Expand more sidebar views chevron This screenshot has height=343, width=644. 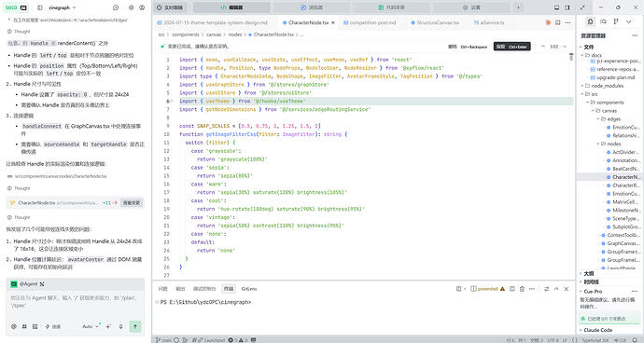coord(628,21)
